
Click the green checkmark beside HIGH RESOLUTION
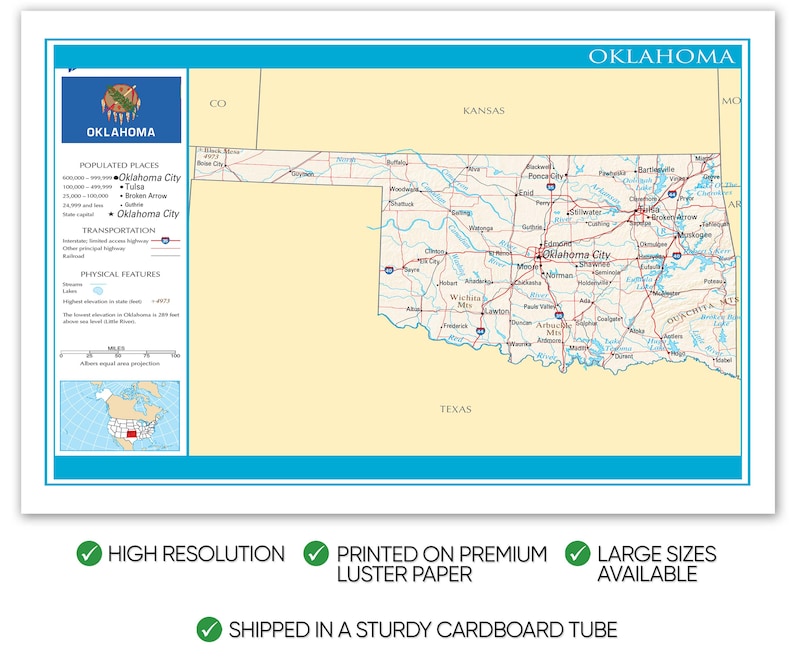[x=89, y=553]
